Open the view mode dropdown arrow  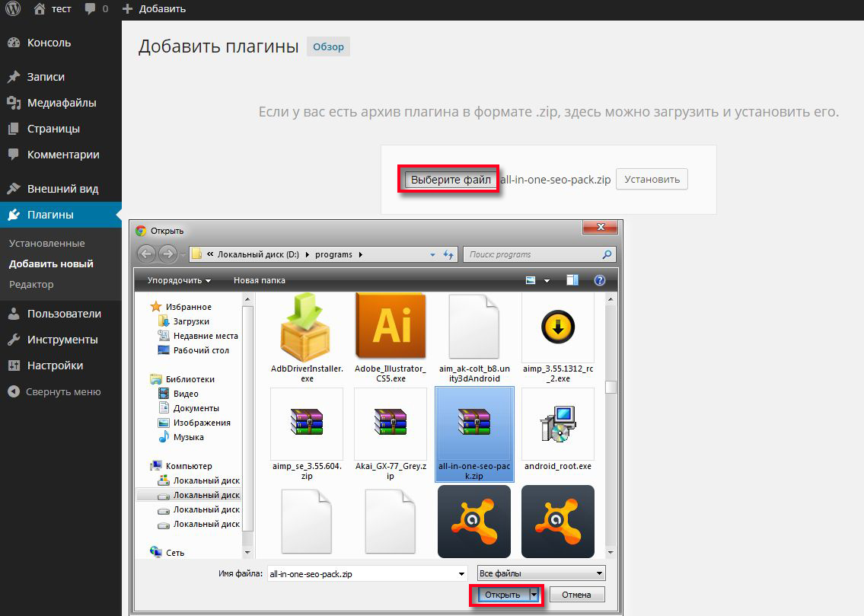click(x=547, y=280)
